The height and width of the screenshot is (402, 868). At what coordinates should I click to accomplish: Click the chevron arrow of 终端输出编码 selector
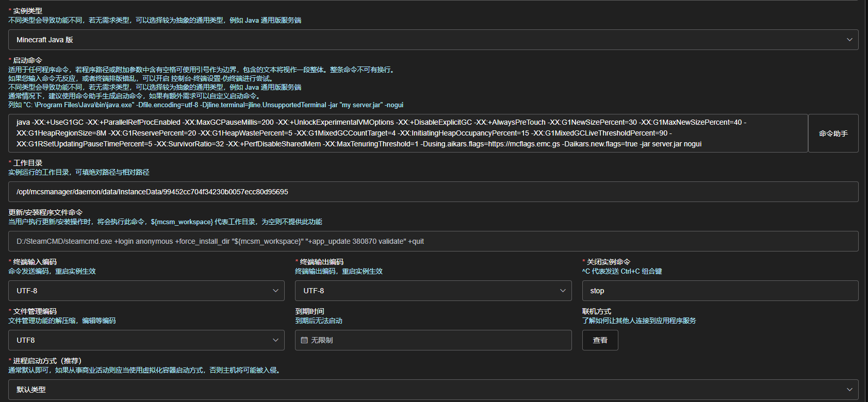[563, 291]
